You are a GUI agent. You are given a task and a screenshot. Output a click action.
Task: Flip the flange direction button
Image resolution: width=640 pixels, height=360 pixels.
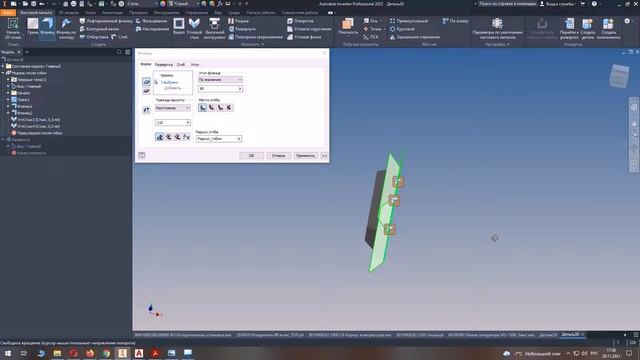pos(146,110)
